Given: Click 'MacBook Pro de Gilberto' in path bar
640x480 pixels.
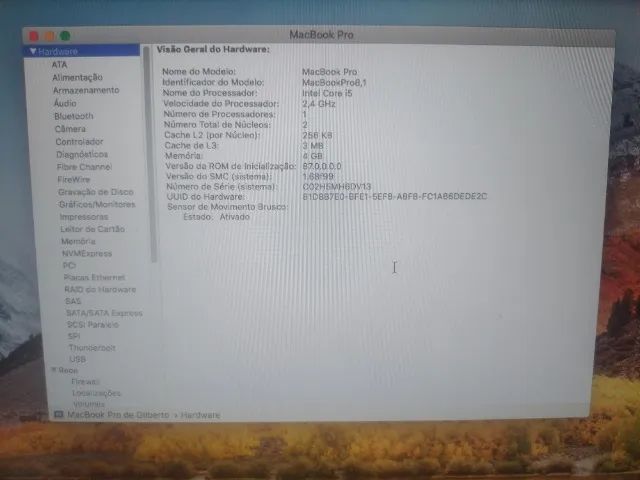Looking at the screenshot, I should point(118,415).
